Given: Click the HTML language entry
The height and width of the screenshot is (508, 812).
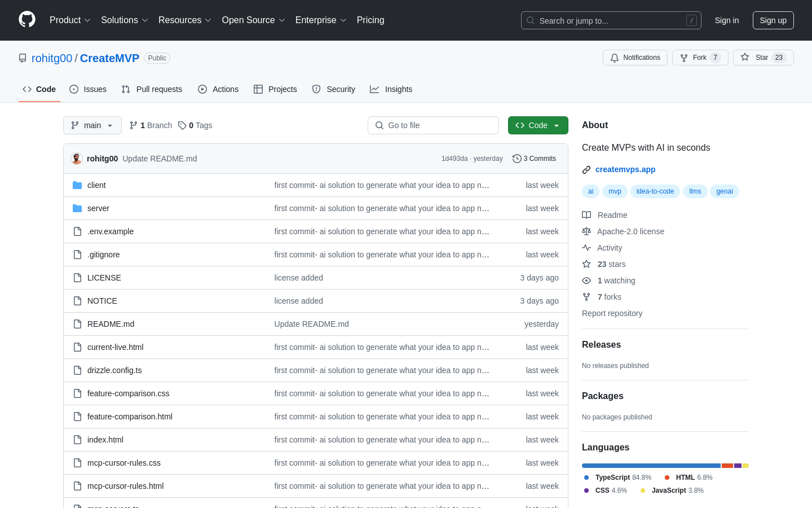Looking at the screenshot, I should [689, 478].
